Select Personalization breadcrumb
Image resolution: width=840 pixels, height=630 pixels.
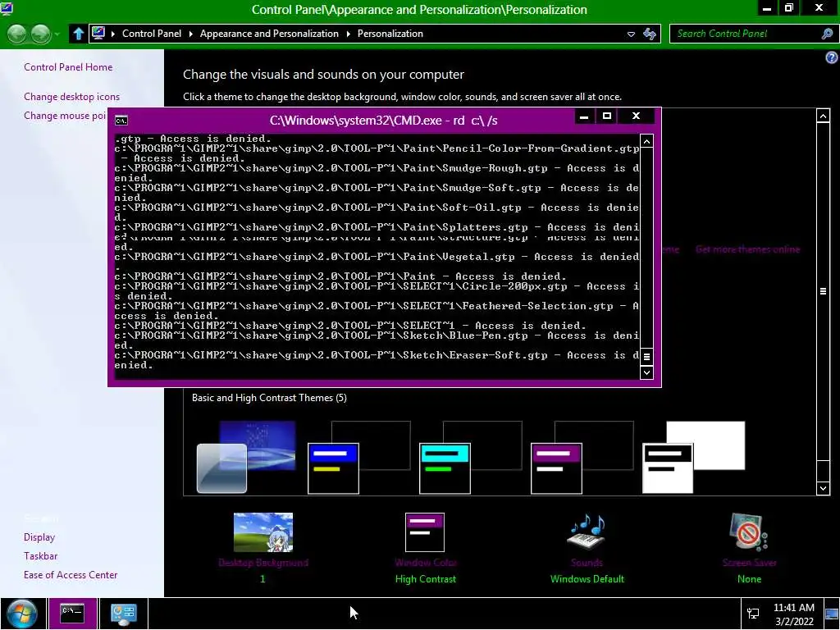[390, 34]
